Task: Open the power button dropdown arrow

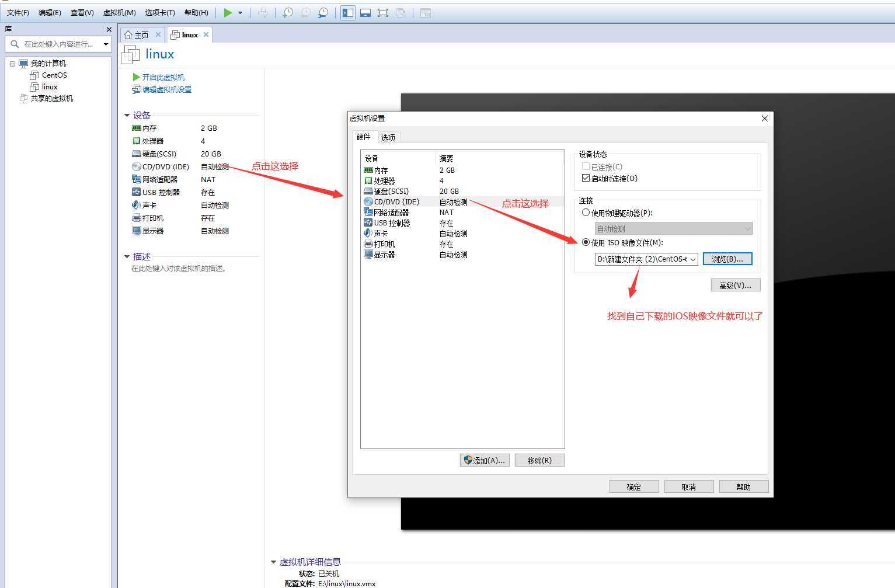Action: click(x=240, y=13)
